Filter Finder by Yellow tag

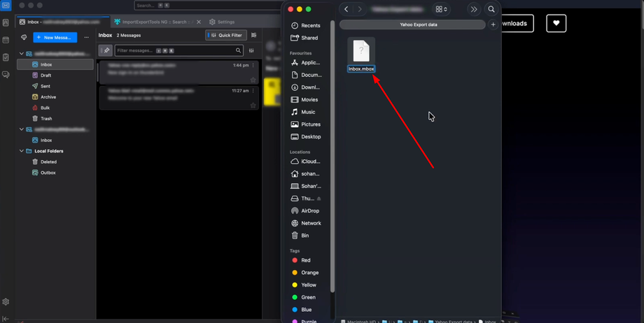click(304, 285)
